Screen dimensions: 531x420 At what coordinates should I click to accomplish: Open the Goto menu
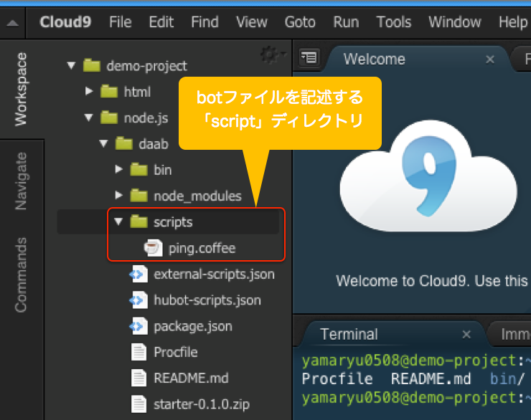pyautogui.click(x=300, y=22)
